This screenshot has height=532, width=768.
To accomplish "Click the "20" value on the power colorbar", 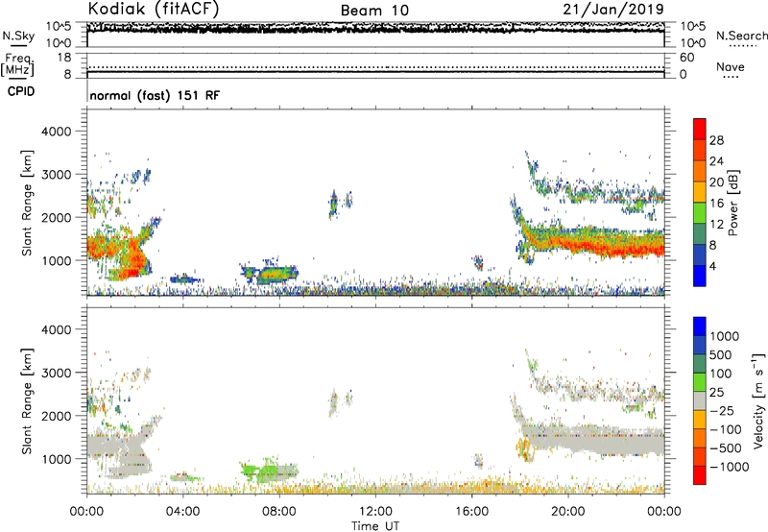I will [716, 182].
